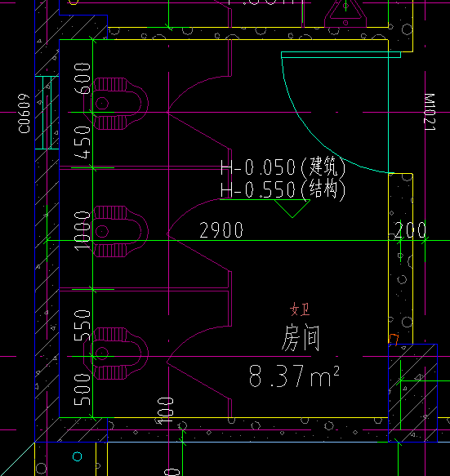The height and width of the screenshot is (476, 450).
Task: Pick the cyan window symbol near C0609
Action: point(47,113)
